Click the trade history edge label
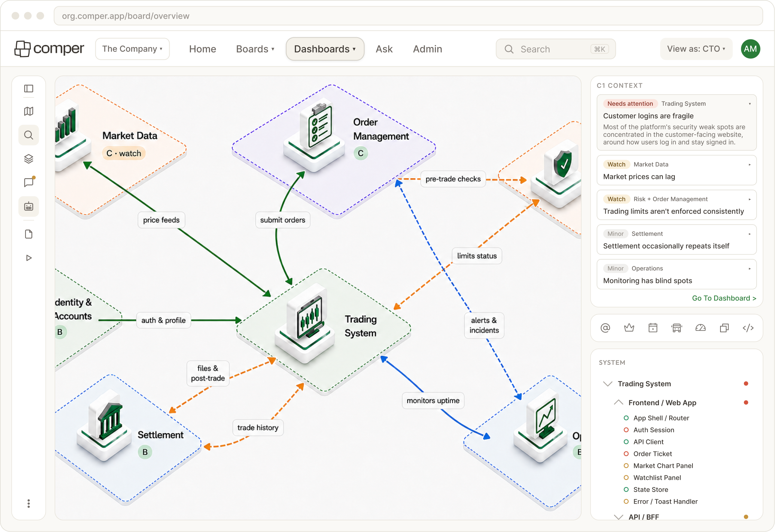Image resolution: width=775 pixels, height=532 pixels. 258,427
